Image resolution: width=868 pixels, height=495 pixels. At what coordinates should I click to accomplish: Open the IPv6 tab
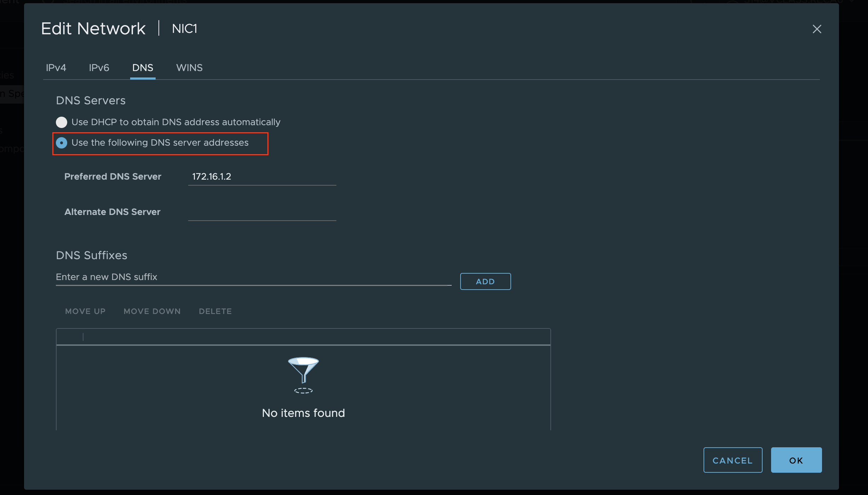tap(99, 68)
